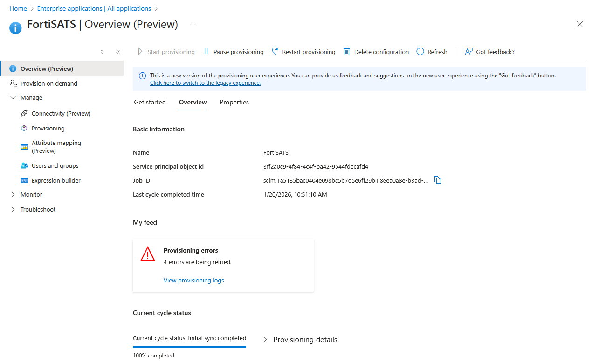
Task: Click the Restart provisioning icon
Action: (275, 51)
